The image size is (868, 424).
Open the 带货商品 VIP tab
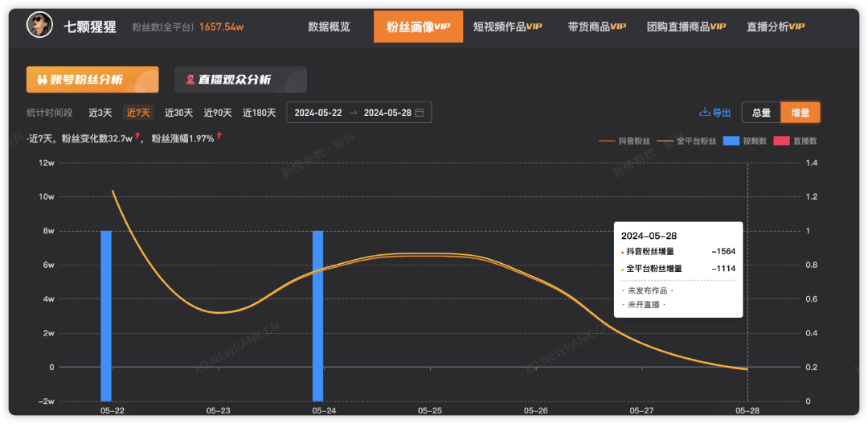596,27
